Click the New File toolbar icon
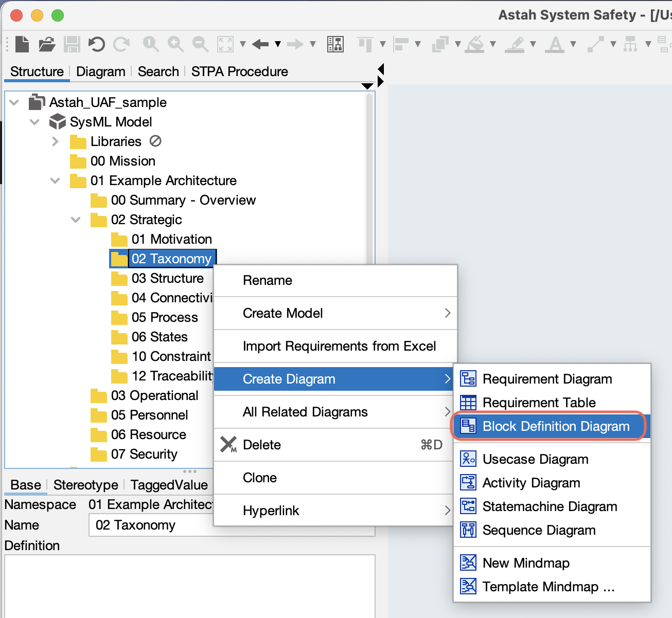The width and height of the screenshot is (672, 618). 22,44
